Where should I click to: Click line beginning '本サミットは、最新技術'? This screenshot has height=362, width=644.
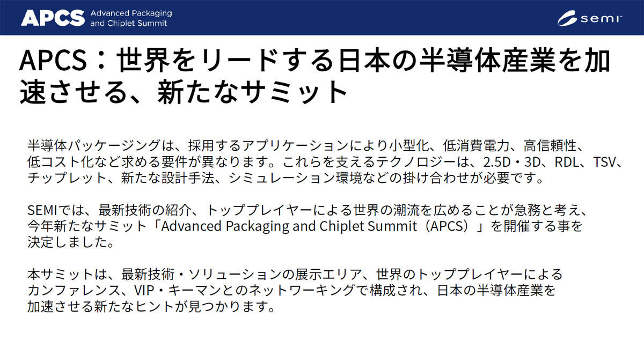pyautogui.click(x=295, y=275)
